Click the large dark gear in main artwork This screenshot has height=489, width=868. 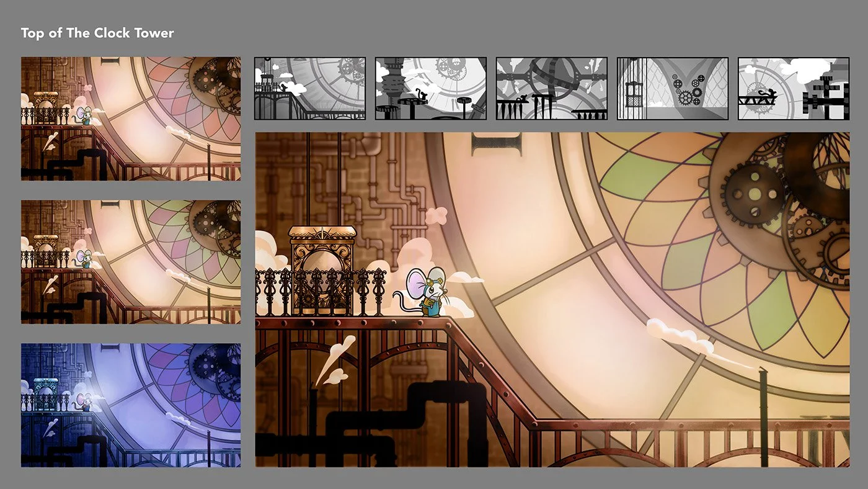click(753, 195)
